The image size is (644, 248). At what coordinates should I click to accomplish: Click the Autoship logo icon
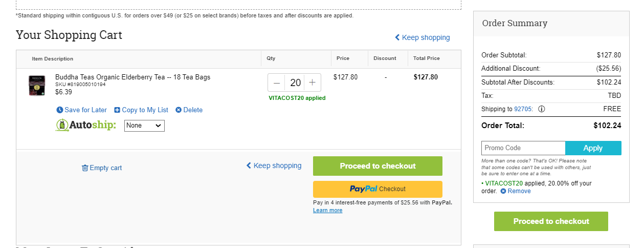pyautogui.click(x=62, y=125)
